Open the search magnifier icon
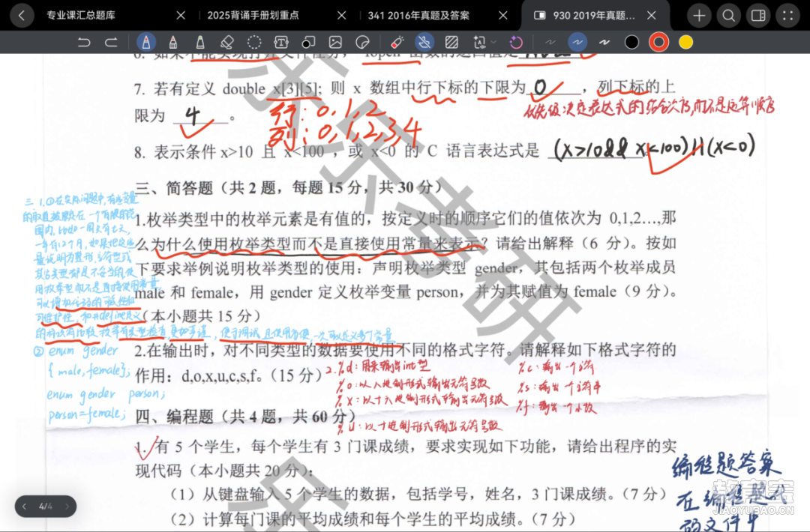Viewport: 810px width, 532px height. (x=728, y=15)
